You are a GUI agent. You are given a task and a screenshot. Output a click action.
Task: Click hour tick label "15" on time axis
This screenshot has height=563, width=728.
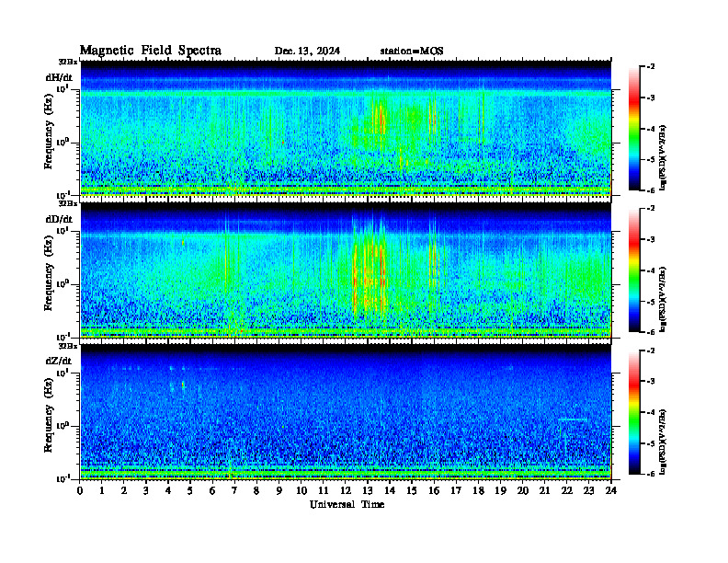(412, 490)
